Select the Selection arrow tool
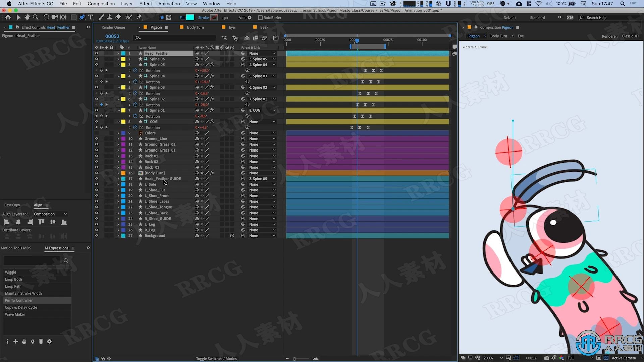Screen dimensions: 644x362 click(x=18, y=17)
